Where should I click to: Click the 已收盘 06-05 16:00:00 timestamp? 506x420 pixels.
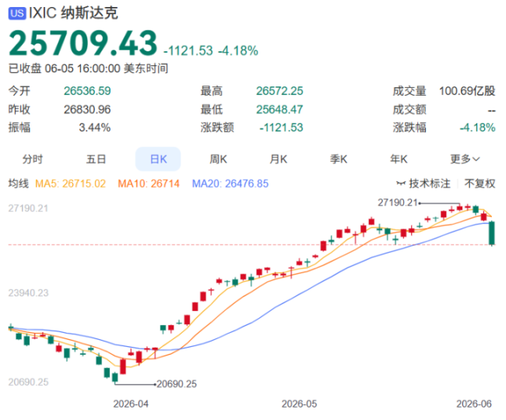click(x=88, y=68)
